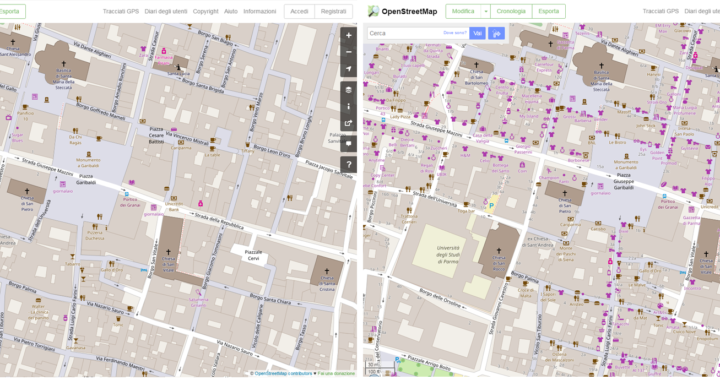Viewport: 720px width, 380px height.
Task: Click the Vai search button
Action: point(478,33)
